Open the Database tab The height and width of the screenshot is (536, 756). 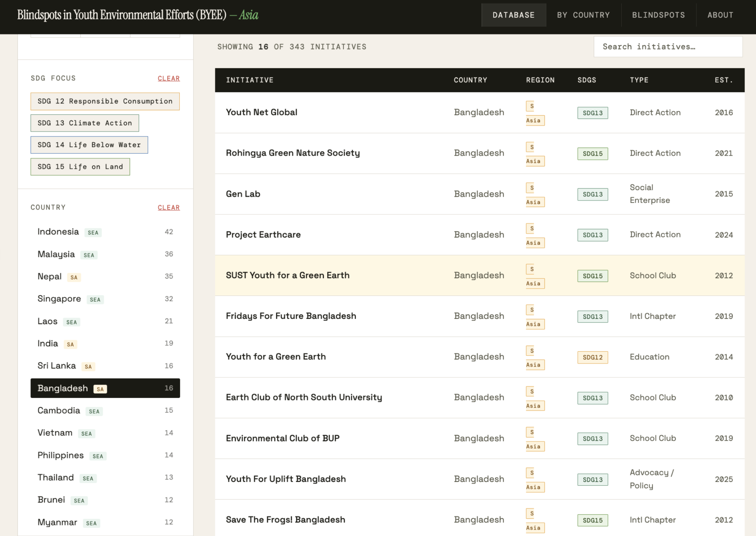(513, 15)
